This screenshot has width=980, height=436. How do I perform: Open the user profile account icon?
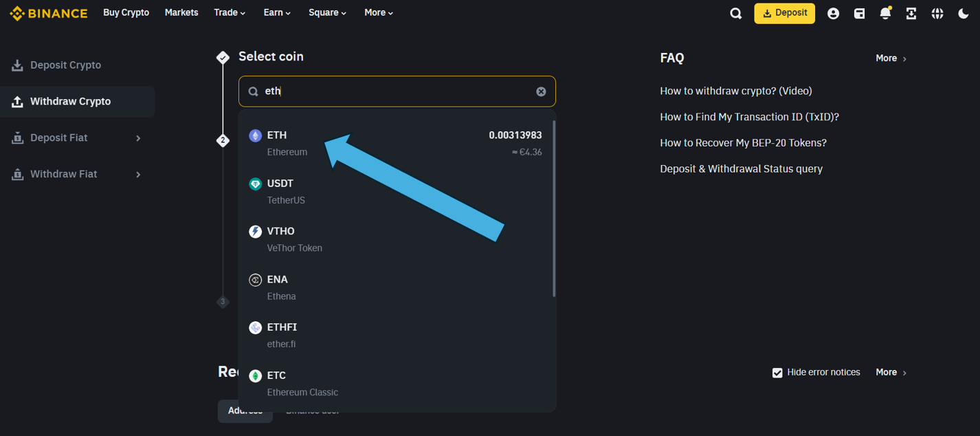point(833,14)
